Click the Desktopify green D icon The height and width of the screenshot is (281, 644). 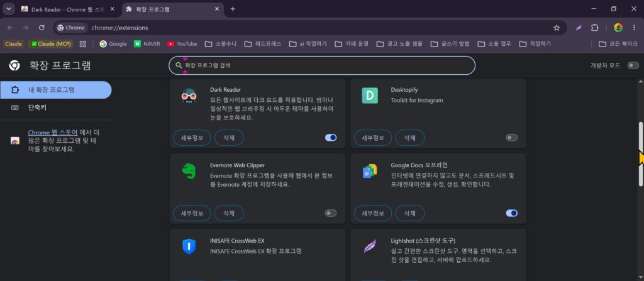click(370, 96)
